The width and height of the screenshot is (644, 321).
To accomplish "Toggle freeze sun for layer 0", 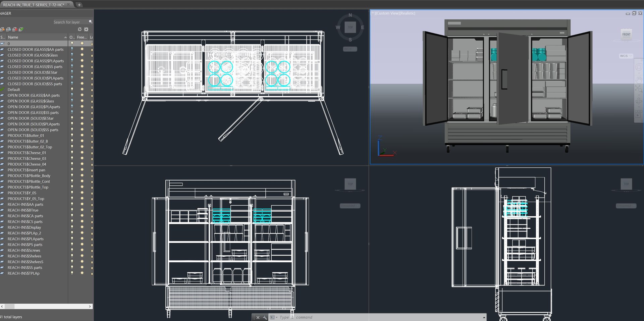I will pos(82,44).
